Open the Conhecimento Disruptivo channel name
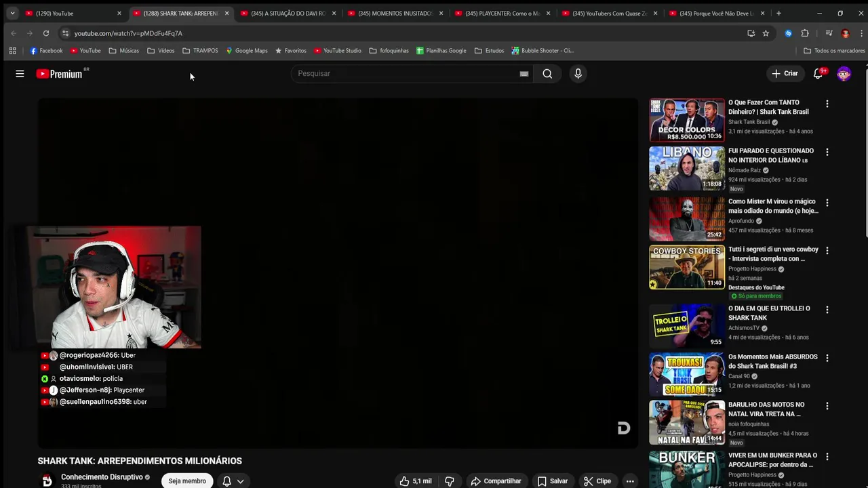The image size is (868, 488). (102, 477)
